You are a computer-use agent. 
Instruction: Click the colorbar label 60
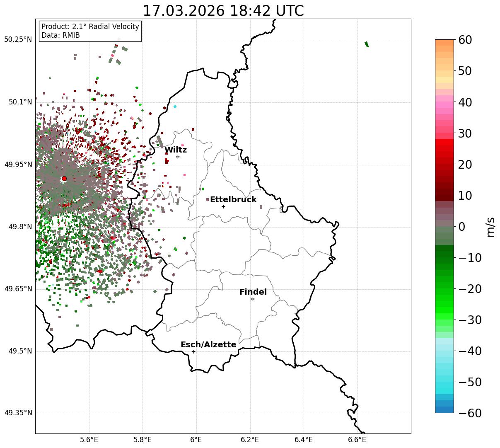coord(464,40)
